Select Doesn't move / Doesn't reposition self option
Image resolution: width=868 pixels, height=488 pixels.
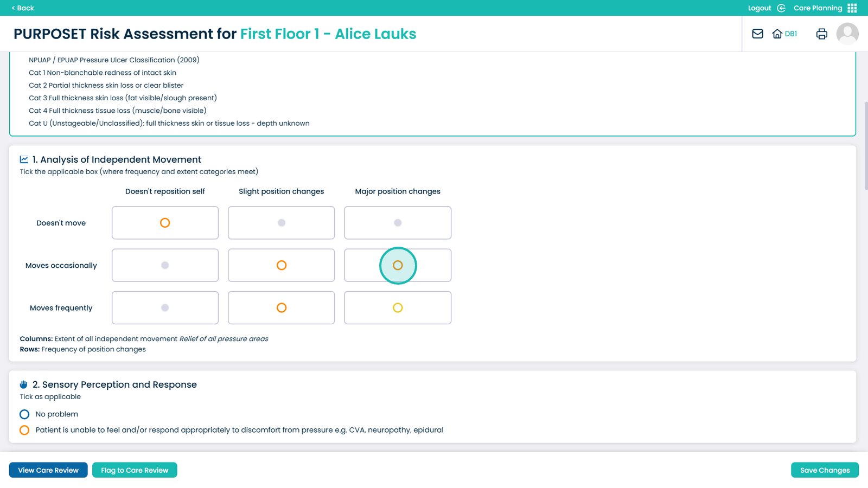165,223
